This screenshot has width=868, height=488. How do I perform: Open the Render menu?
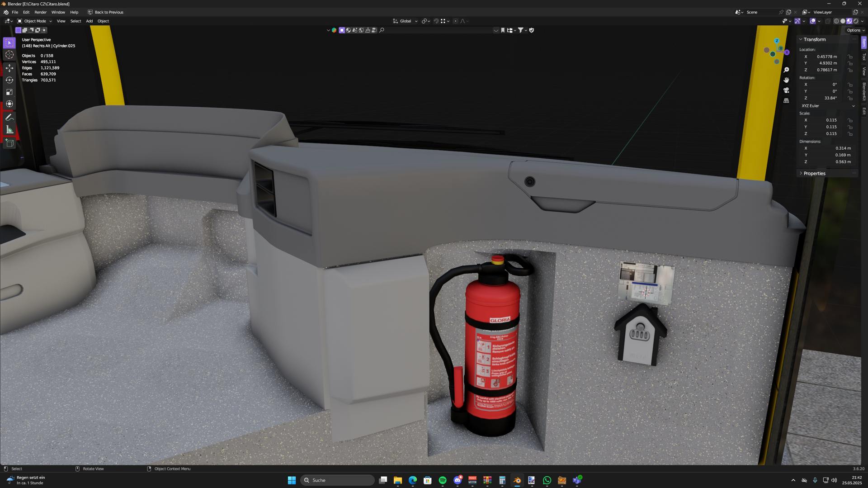pos(41,12)
